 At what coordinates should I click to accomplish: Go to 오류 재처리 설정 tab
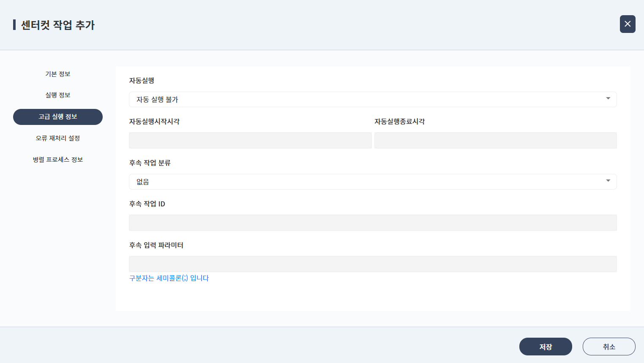tap(58, 138)
